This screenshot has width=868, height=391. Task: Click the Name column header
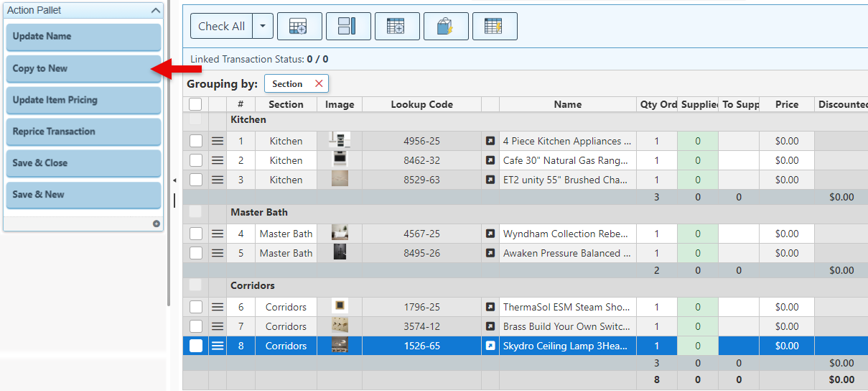(x=567, y=104)
